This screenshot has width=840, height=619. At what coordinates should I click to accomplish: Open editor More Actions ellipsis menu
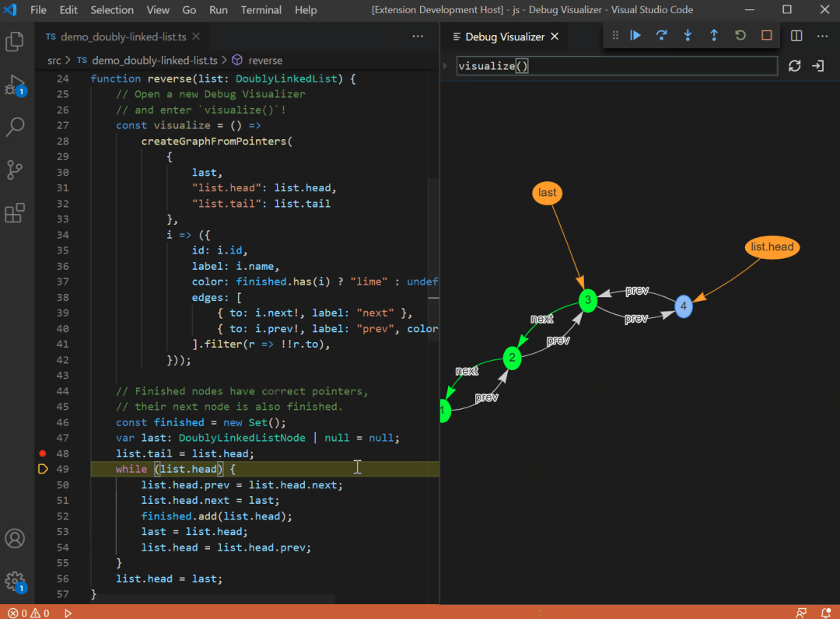418,37
